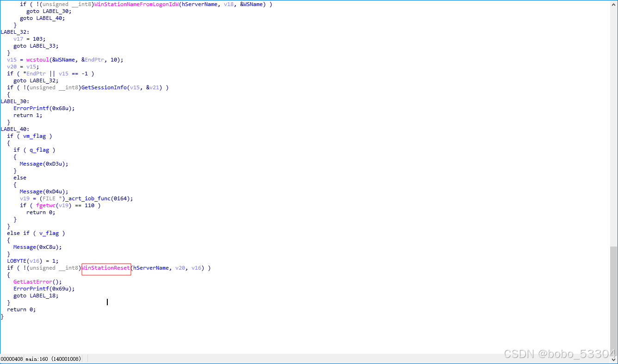
Task: Click the wcstoul function name
Action: [x=37, y=60]
